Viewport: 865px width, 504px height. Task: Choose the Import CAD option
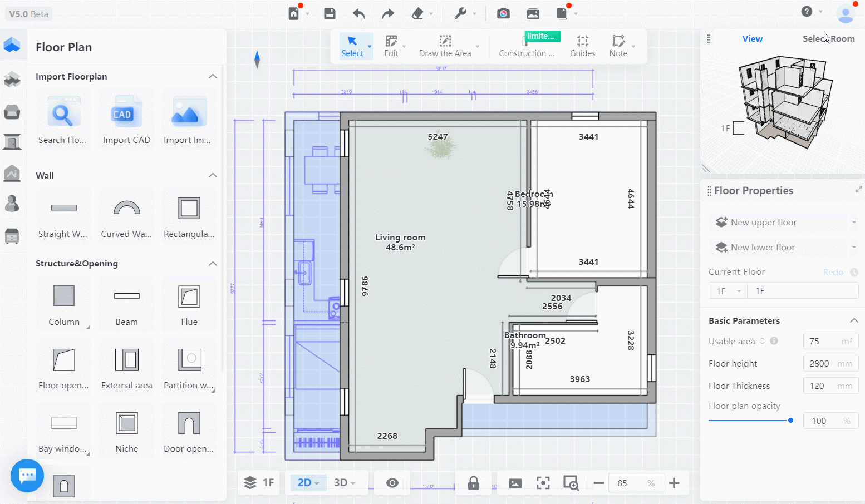pos(126,120)
